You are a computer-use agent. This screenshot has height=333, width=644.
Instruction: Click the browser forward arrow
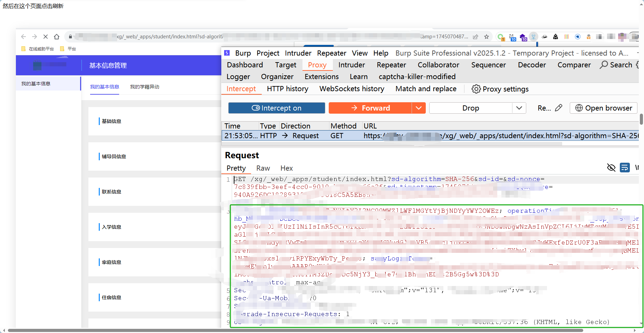click(35, 37)
